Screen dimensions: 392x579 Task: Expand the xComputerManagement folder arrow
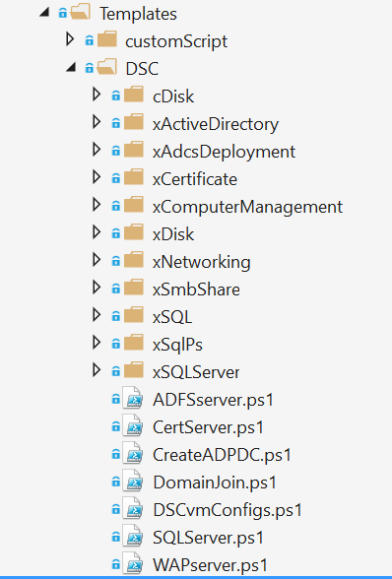point(97,205)
